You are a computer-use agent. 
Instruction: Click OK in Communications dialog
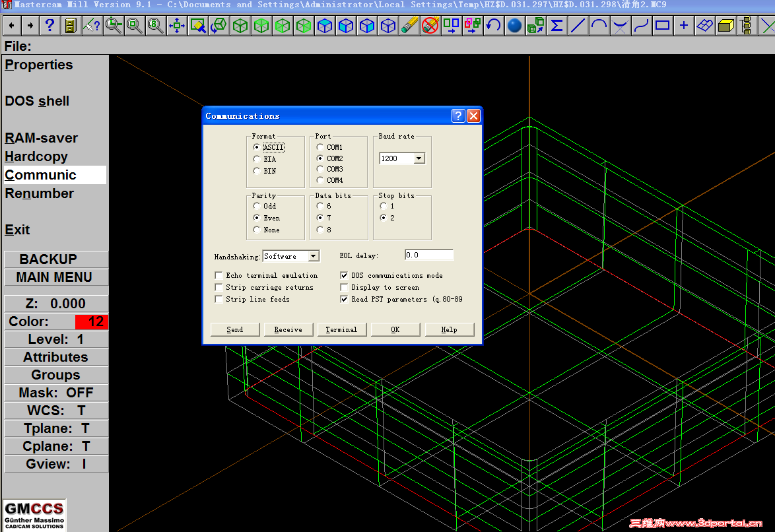(x=395, y=329)
